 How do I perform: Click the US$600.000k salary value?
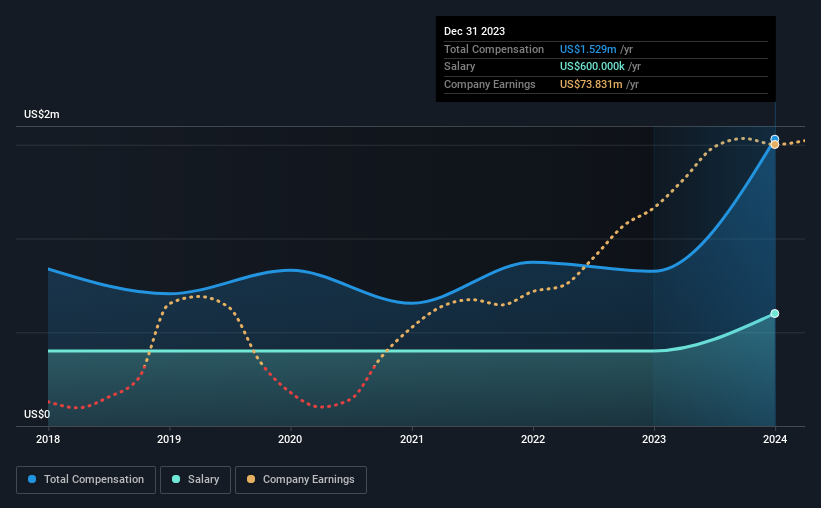tap(592, 67)
